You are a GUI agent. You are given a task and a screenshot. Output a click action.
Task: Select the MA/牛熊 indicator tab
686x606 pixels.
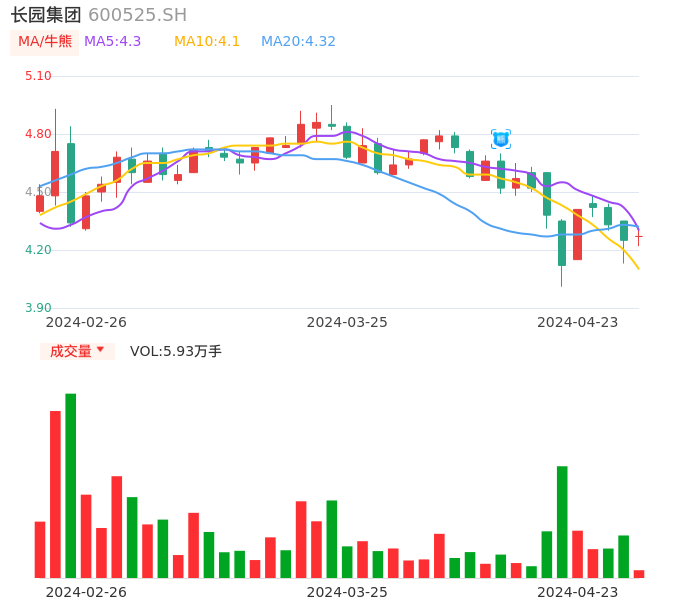45,42
